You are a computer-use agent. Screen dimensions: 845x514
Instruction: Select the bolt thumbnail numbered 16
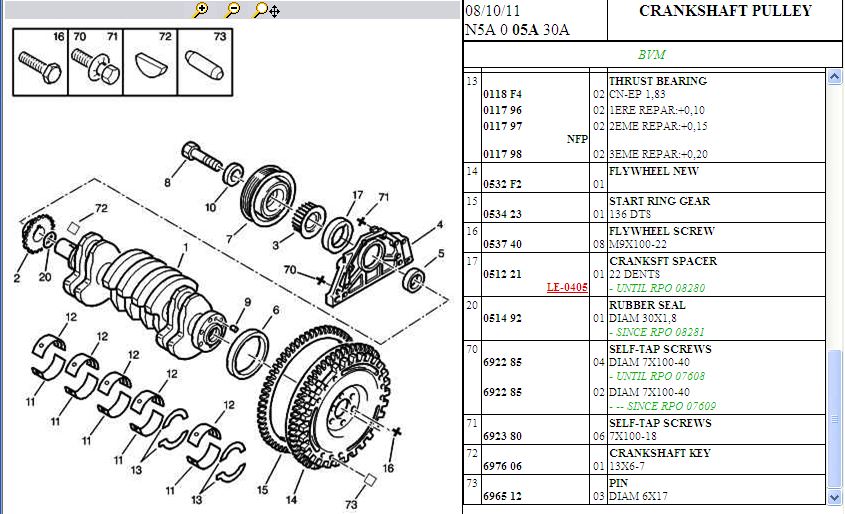pyautogui.click(x=40, y=61)
